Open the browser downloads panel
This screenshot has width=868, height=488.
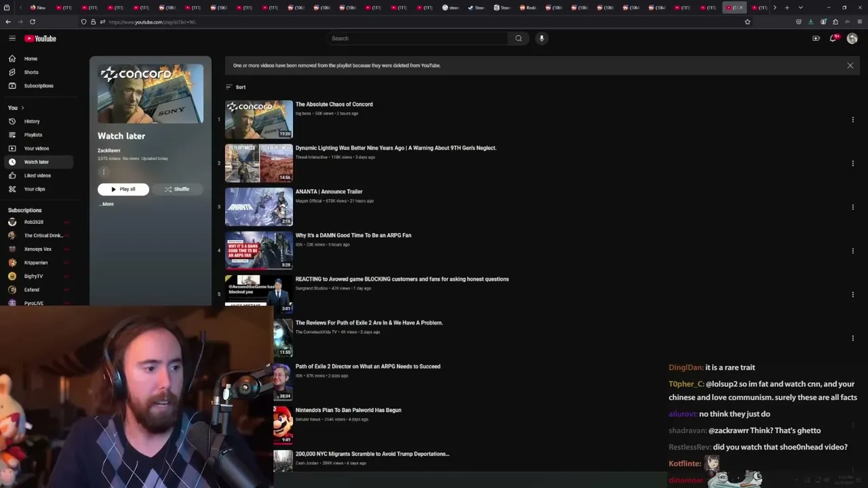[810, 22]
